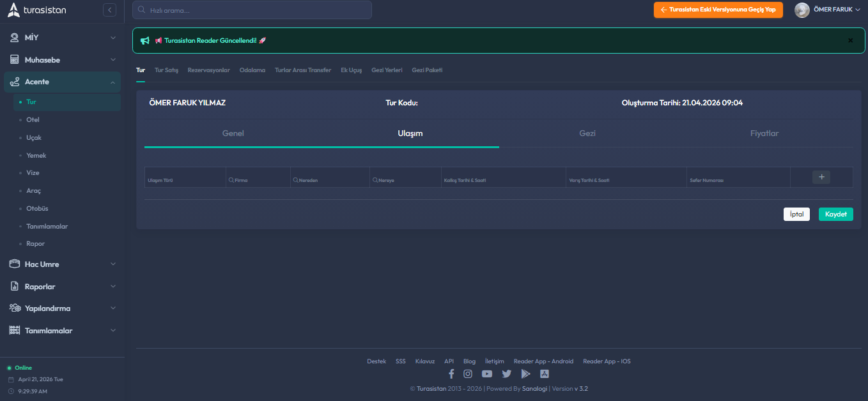Close the Turasistan Reader announcement banner
The width and height of the screenshot is (868, 401).
850,40
